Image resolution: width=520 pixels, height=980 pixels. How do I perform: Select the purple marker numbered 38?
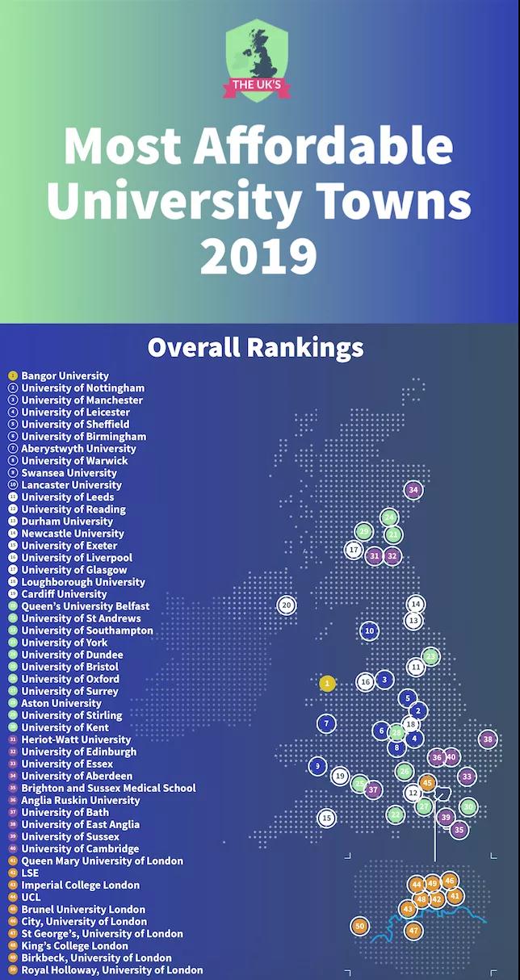pos(487,739)
